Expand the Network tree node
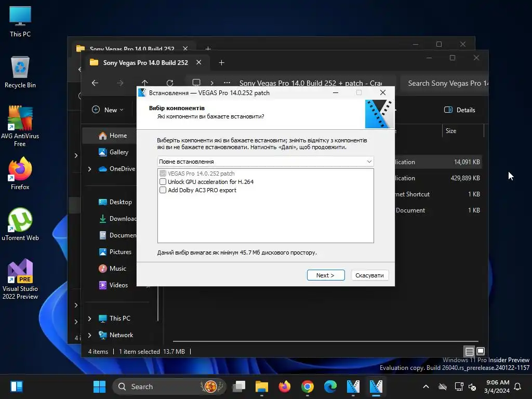The height and width of the screenshot is (399, 532). tap(89, 335)
